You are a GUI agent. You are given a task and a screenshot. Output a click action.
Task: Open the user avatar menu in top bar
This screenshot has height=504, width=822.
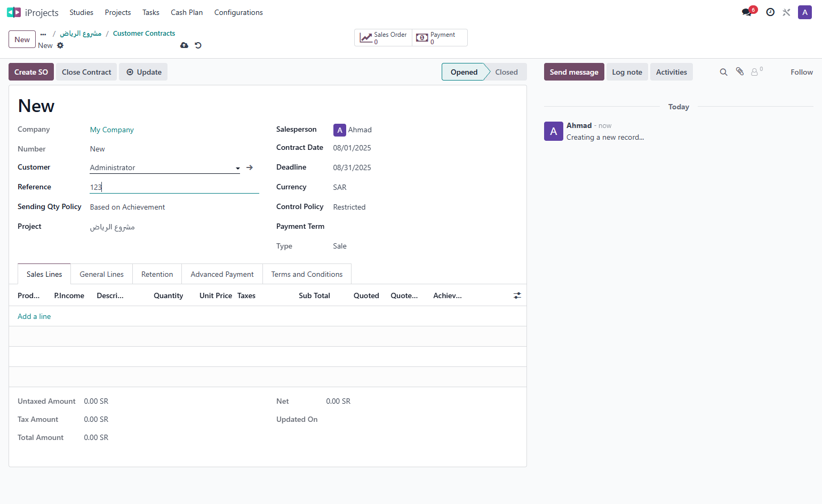(x=804, y=12)
